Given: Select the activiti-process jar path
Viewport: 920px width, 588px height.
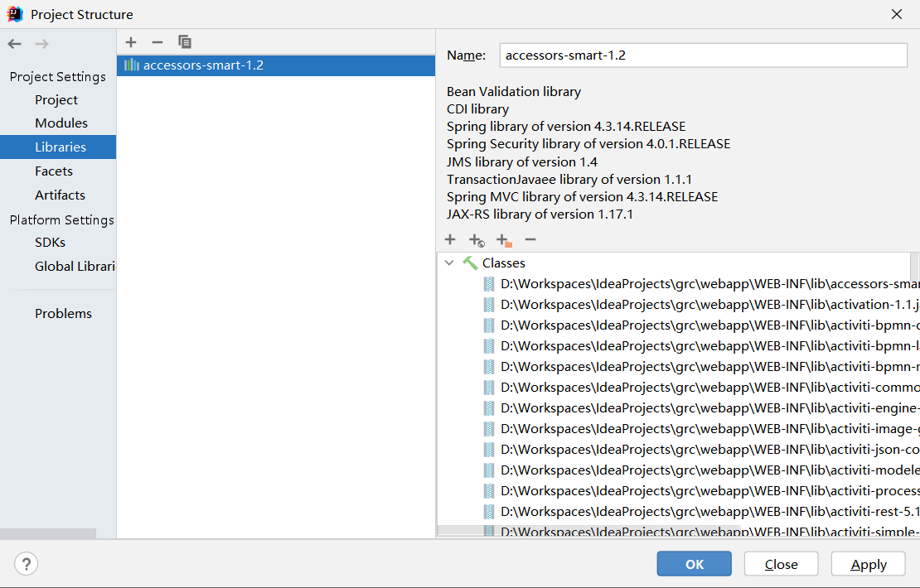Looking at the screenshot, I should pyautogui.click(x=709, y=490).
